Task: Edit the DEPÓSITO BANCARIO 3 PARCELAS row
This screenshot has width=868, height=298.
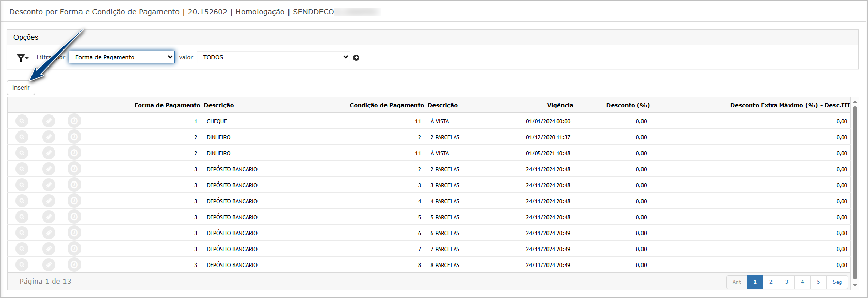Action: point(49,185)
